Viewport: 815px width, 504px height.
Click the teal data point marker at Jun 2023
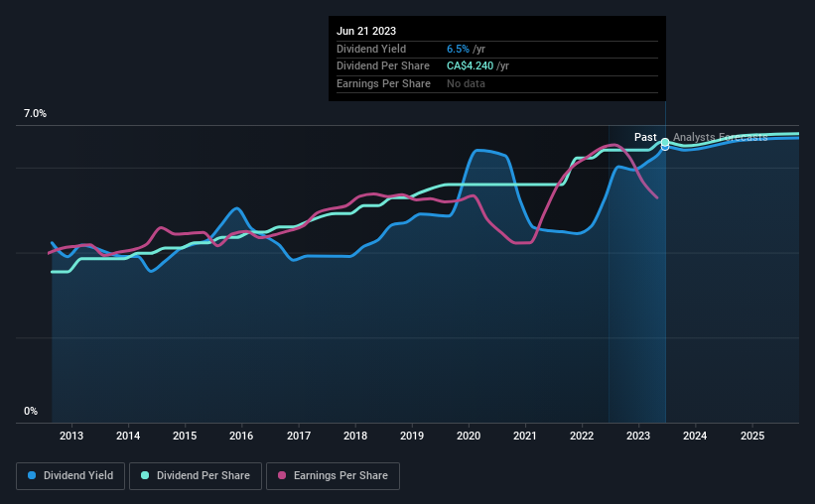[x=665, y=142]
